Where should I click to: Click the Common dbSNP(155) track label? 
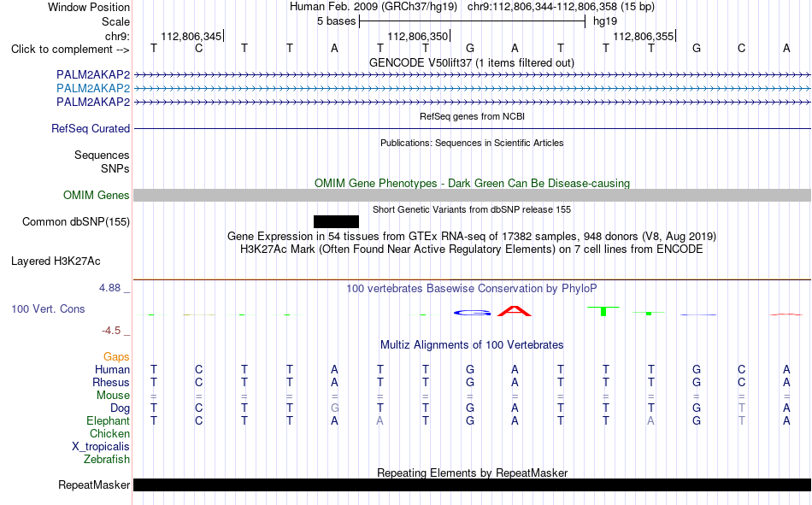click(x=76, y=221)
